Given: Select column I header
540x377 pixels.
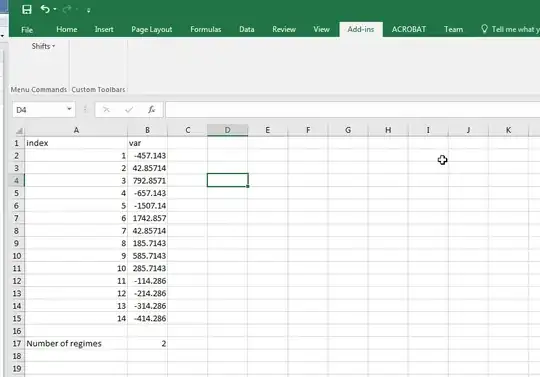Looking at the screenshot, I should pos(428,130).
